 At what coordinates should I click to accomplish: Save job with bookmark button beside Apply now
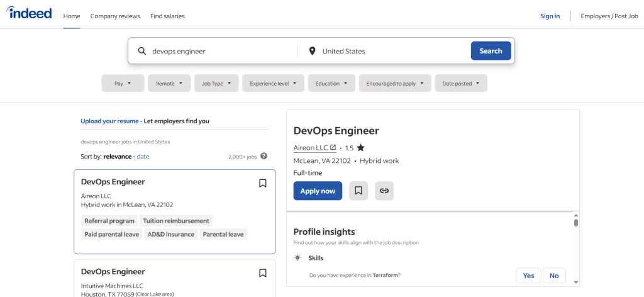coord(358,191)
